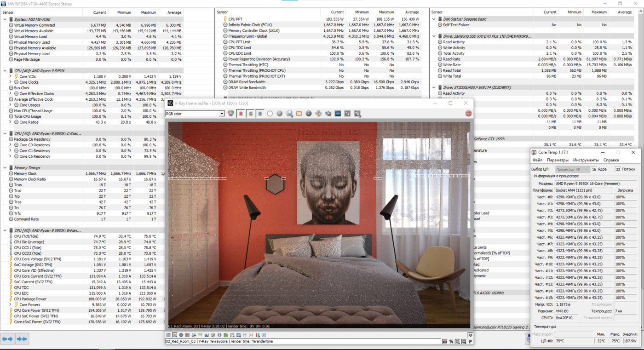The height and width of the screenshot is (350, 644).
Task: Switch to monochromatic mode gray sphere icon
Action: pos(280,114)
